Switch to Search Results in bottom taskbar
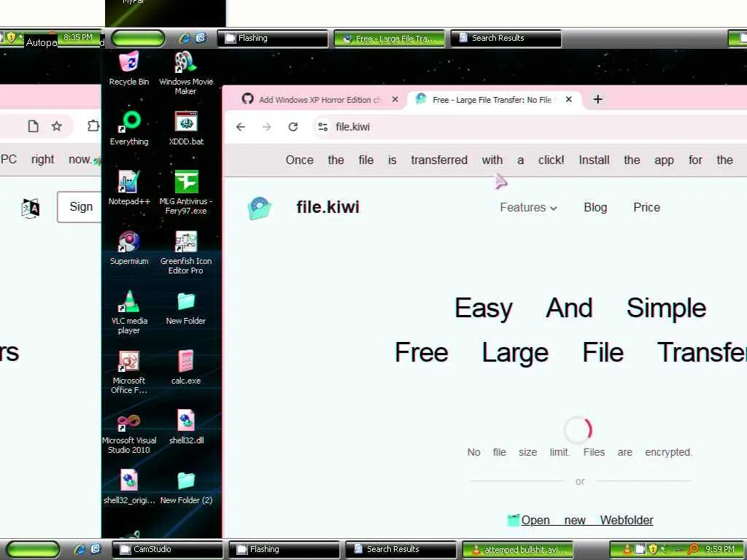Screen dimensions: 747x560 point(400,549)
